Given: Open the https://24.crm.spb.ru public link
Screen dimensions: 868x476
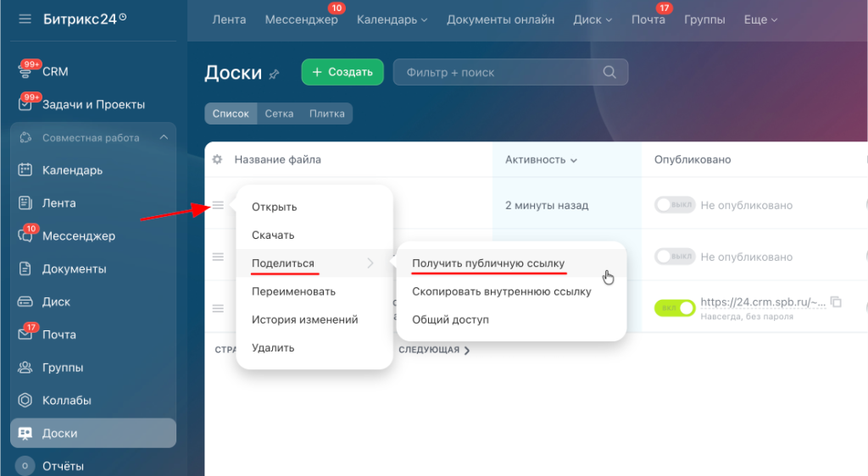Looking at the screenshot, I should [x=763, y=302].
